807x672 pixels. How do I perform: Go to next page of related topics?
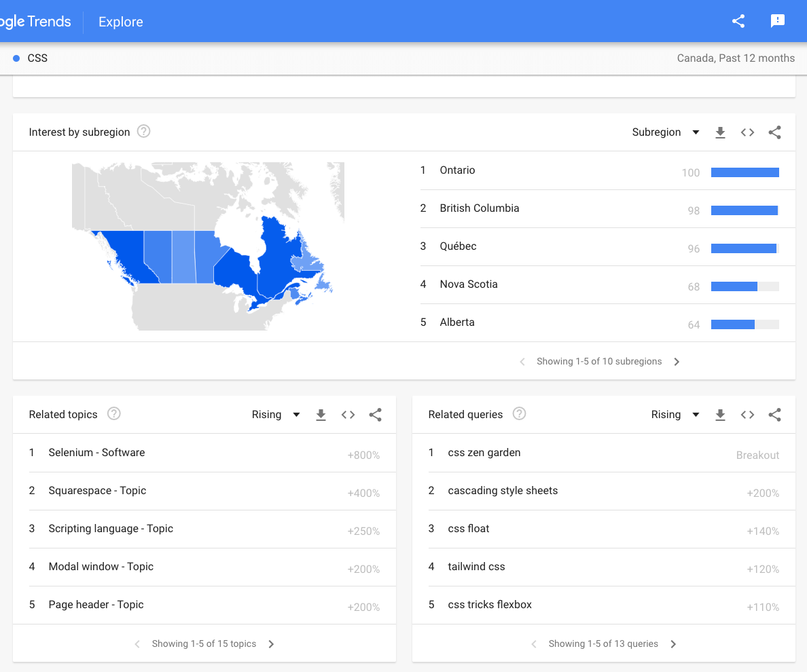click(x=271, y=644)
